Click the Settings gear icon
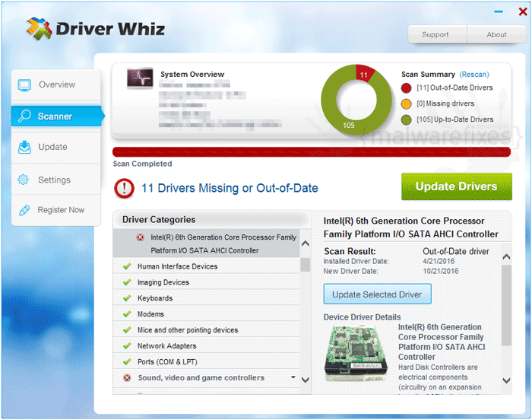Image resolution: width=532 pixels, height=420 pixels. 23,180
